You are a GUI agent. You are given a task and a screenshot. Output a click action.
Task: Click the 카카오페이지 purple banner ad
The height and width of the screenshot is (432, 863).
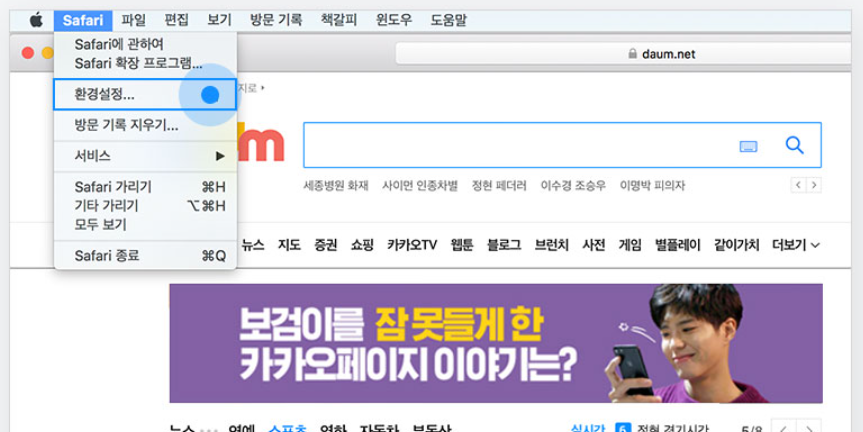[x=496, y=343]
